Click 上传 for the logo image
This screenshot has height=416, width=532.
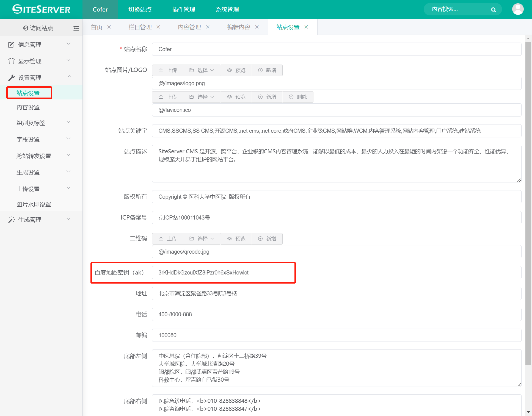[168, 70]
